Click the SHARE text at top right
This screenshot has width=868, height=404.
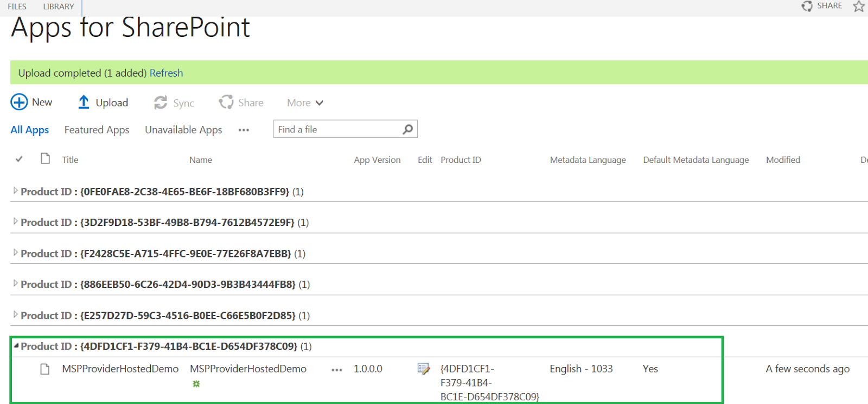point(829,5)
